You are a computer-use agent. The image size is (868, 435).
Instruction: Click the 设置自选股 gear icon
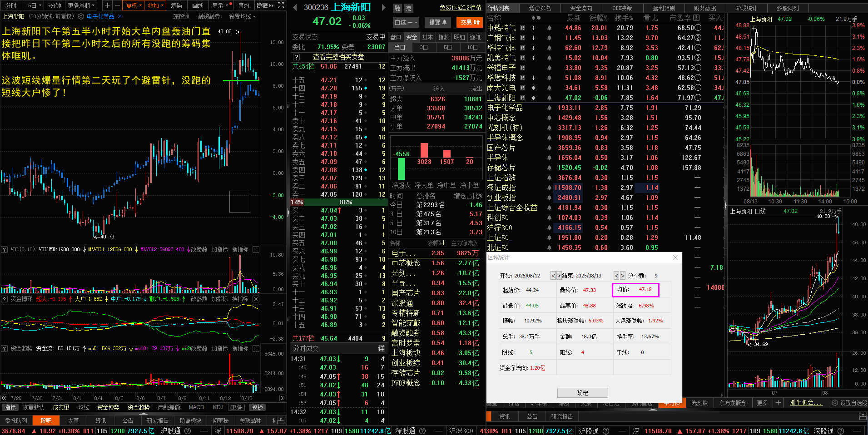point(834,403)
